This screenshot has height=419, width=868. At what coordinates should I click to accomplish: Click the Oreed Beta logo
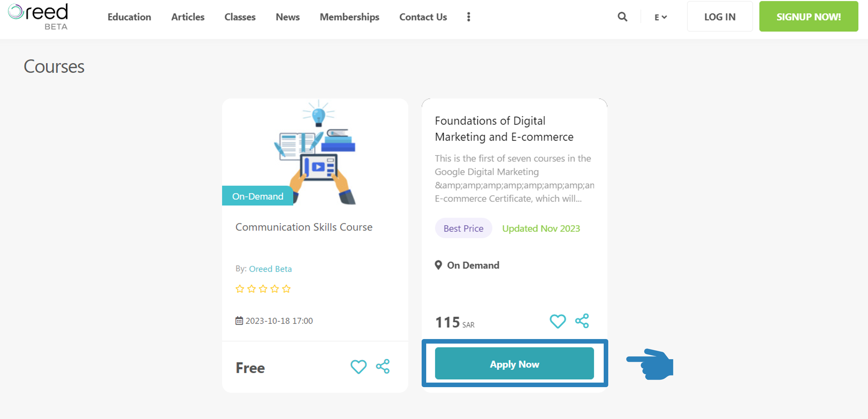click(38, 16)
